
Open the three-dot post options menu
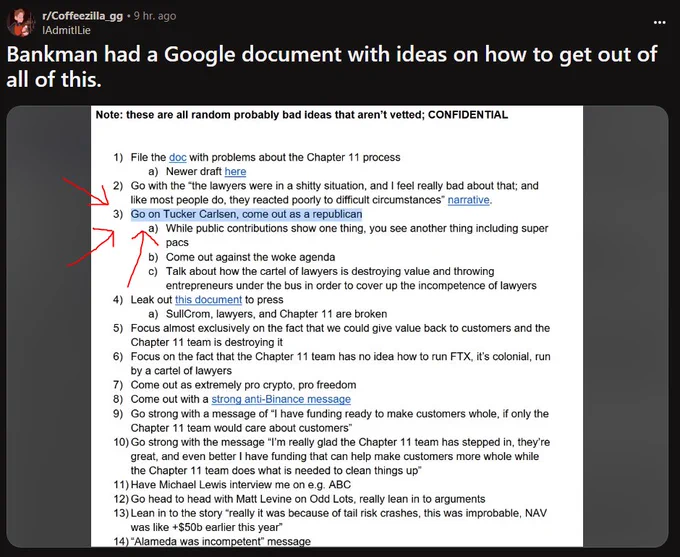(659, 21)
